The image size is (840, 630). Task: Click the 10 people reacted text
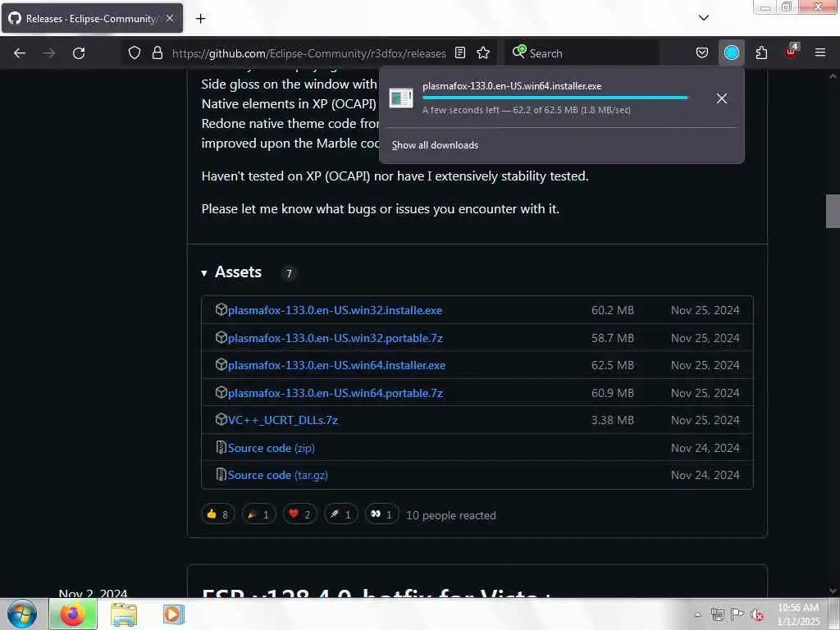click(x=451, y=515)
